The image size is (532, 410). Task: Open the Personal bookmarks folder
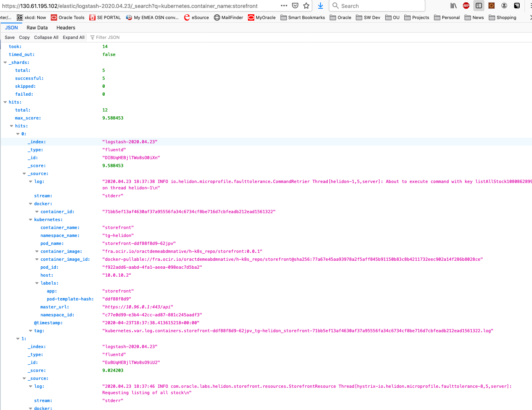pyautogui.click(x=447, y=17)
